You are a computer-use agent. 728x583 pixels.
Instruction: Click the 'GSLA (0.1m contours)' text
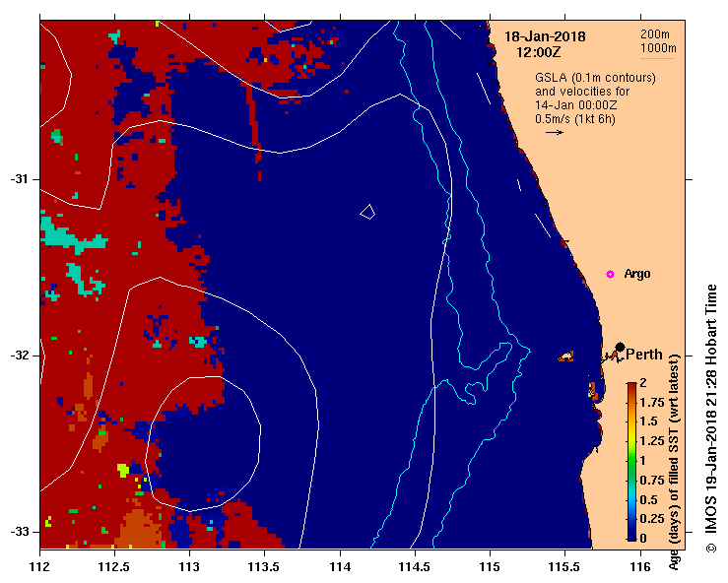pyautogui.click(x=595, y=78)
